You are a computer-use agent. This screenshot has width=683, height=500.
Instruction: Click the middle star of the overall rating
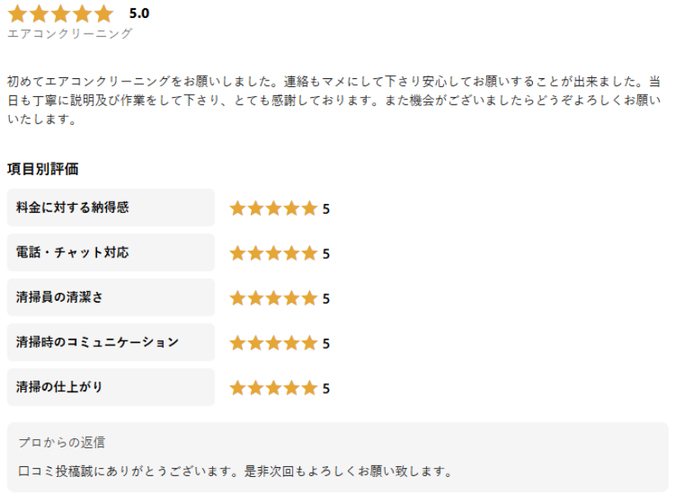(x=60, y=14)
